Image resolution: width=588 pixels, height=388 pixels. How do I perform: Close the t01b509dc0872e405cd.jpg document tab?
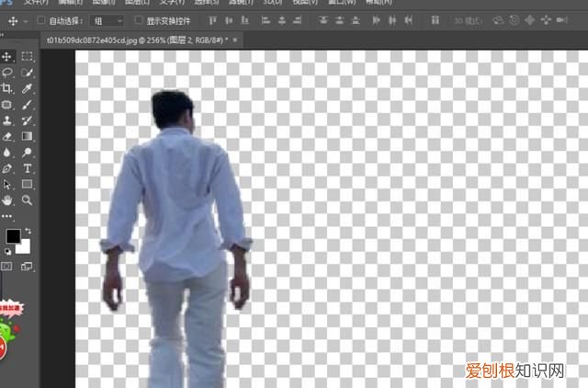click(x=236, y=40)
